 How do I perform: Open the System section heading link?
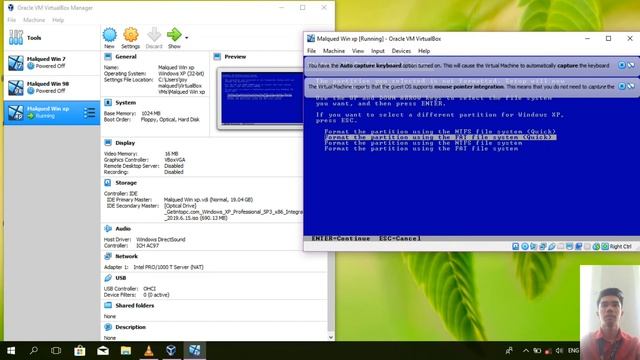[126, 102]
